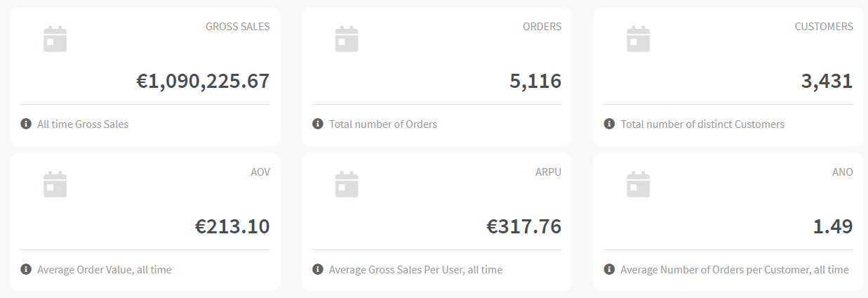This screenshot has width=868, height=298.
Task: Select the €213.10 AOV value
Action: point(232,226)
